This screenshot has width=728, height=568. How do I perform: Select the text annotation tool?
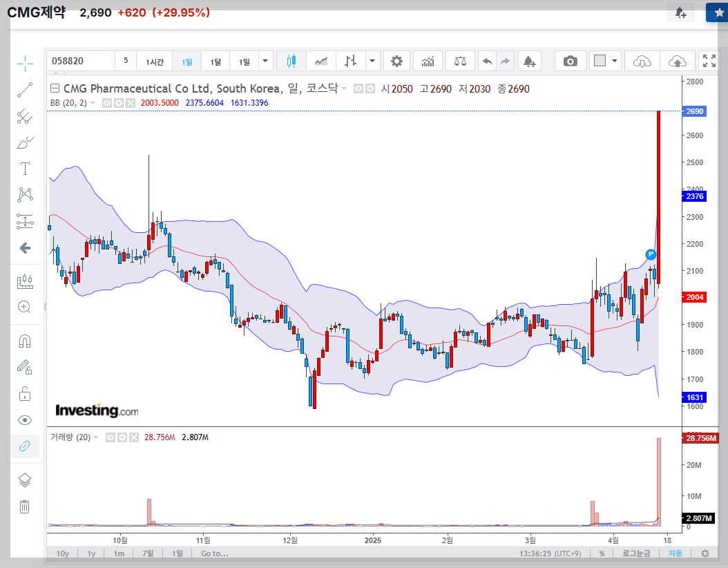[x=25, y=168]
